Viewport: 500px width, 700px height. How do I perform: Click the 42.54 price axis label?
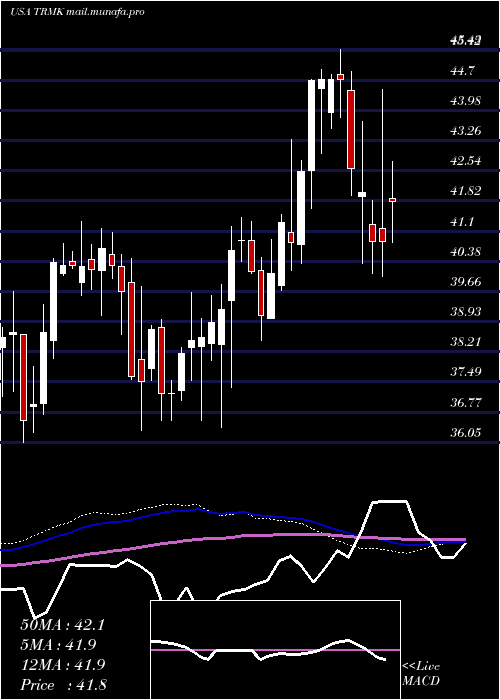coord(466,161)
